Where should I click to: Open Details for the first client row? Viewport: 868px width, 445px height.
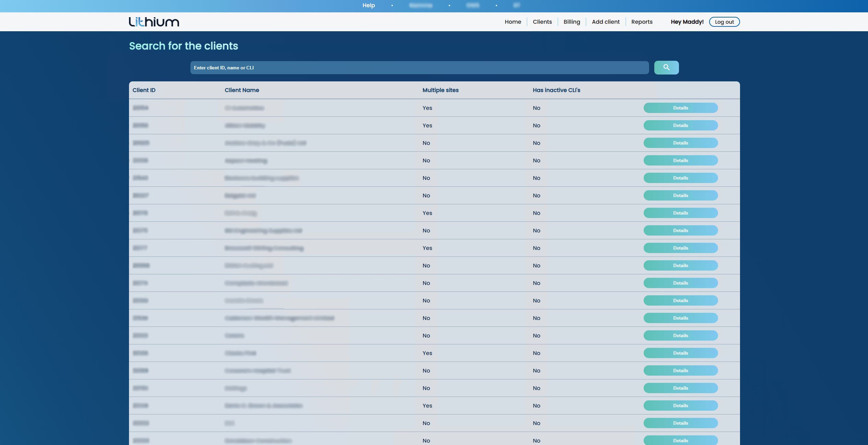click(x=680, y=108)
